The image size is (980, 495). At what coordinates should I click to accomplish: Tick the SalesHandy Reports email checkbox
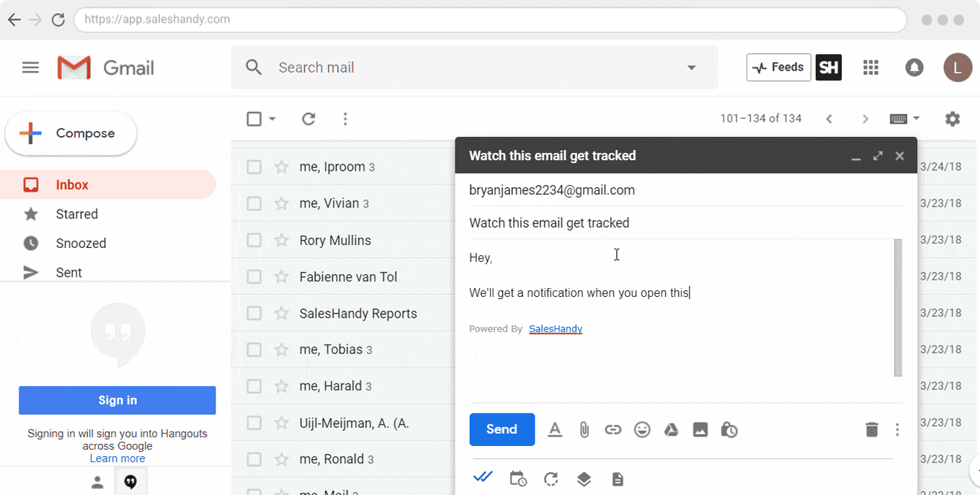pyautogui.click(x=254, y=313)
